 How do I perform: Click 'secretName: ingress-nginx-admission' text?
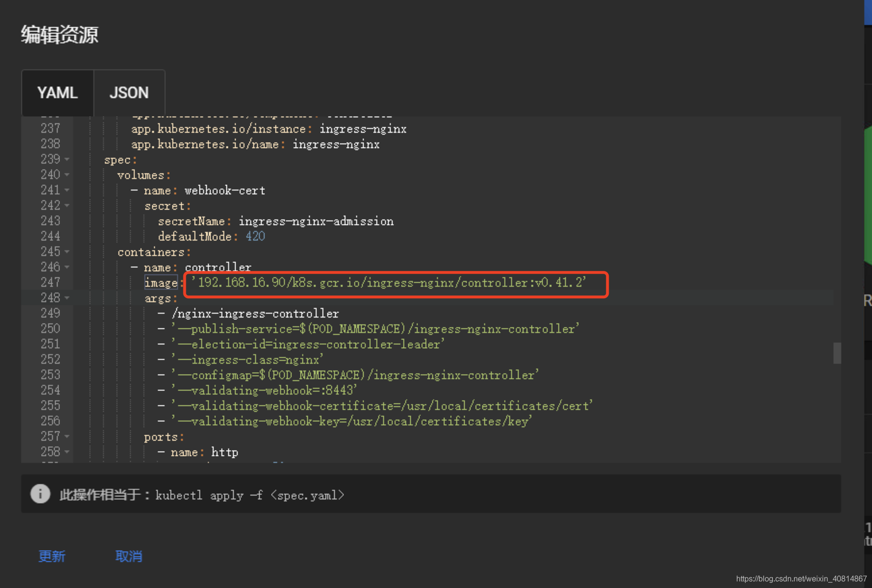[x=276, y=221]
